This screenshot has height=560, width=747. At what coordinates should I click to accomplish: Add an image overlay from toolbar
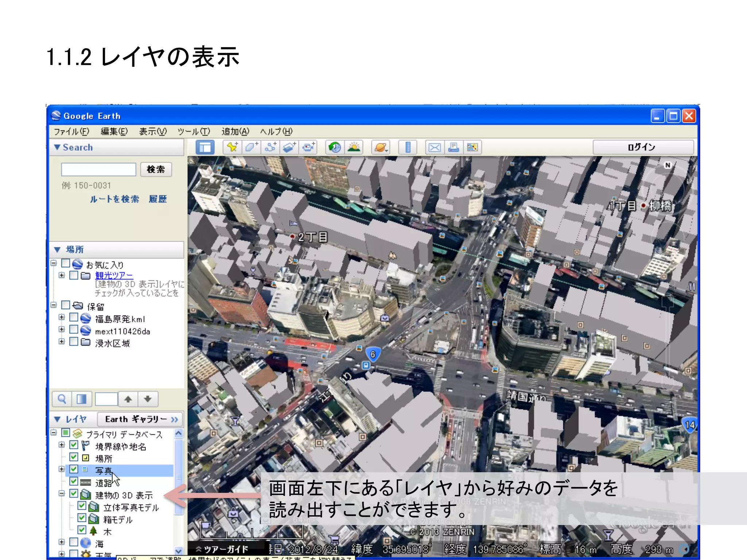point(289,147)
